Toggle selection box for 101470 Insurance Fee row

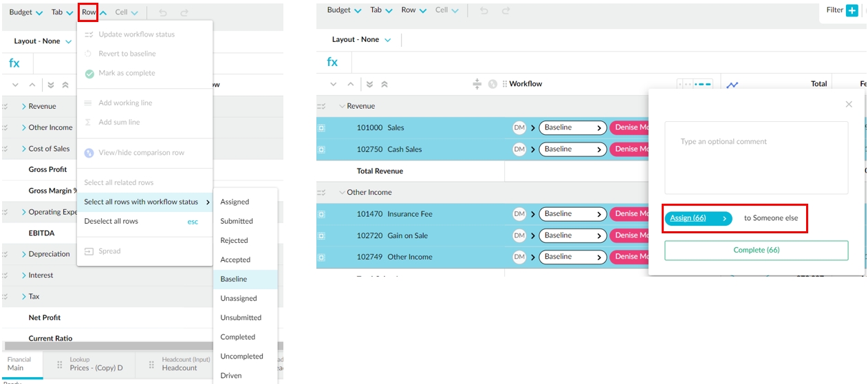click(321, 214)
